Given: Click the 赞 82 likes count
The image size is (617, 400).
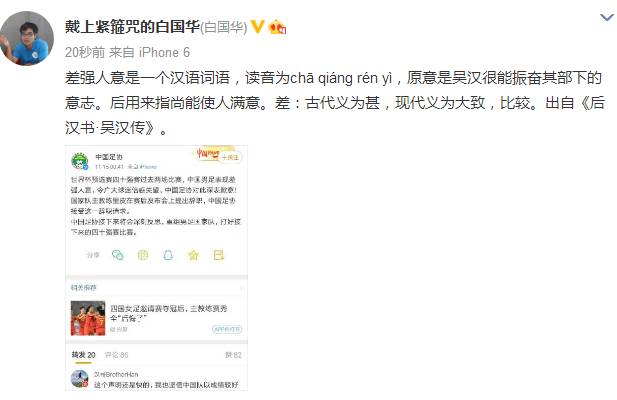Looking at the screenshot, I should (233, 355).
